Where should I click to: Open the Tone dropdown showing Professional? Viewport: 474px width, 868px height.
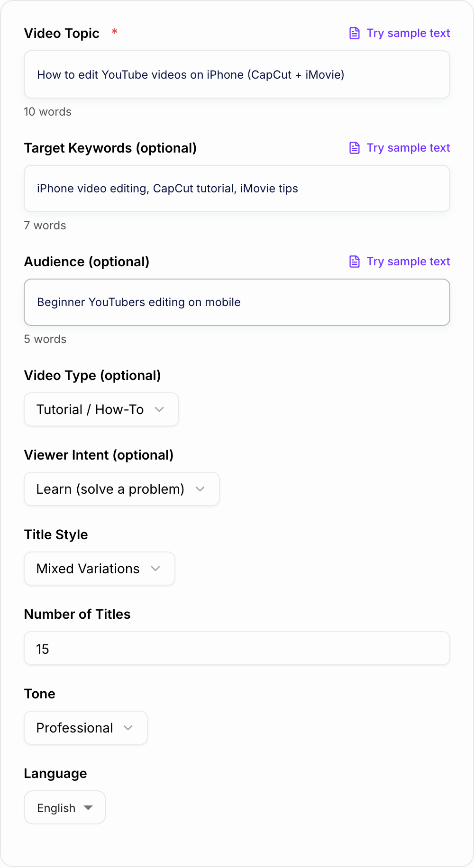[x=86, y=728]
